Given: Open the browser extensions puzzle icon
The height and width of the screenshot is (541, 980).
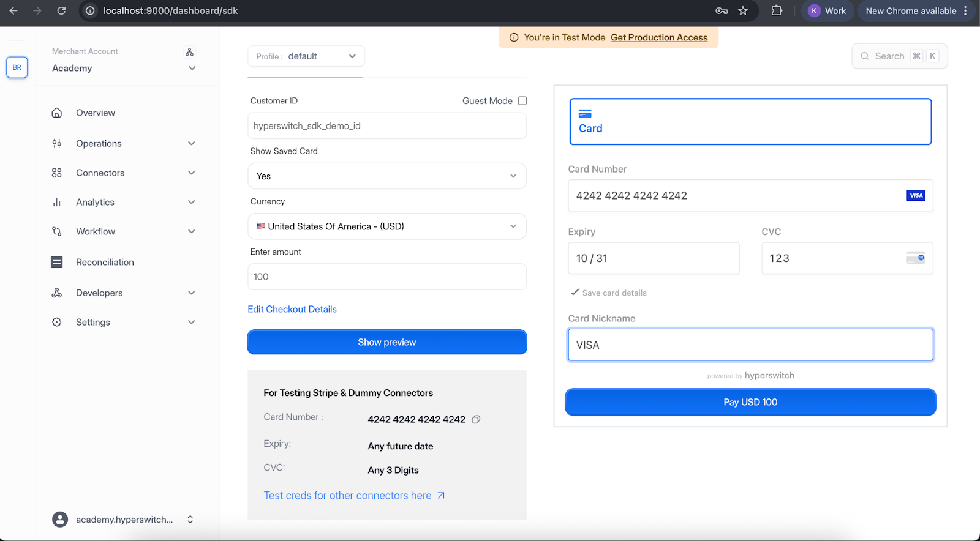Looking at the screenshot, I should (777, 10).
